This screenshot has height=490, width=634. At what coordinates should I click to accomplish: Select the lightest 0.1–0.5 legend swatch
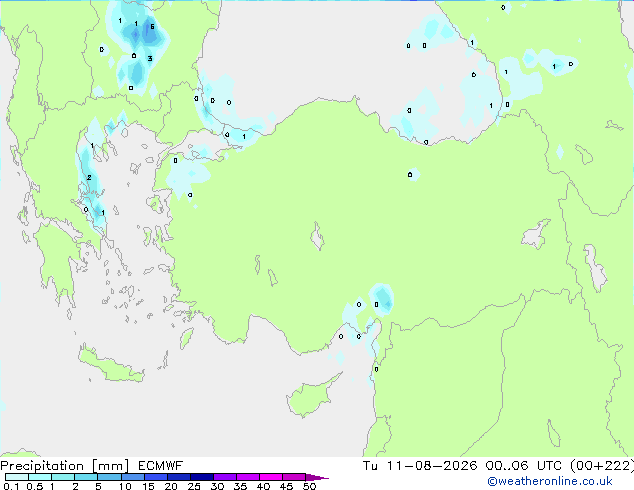[x=17, y=477]
